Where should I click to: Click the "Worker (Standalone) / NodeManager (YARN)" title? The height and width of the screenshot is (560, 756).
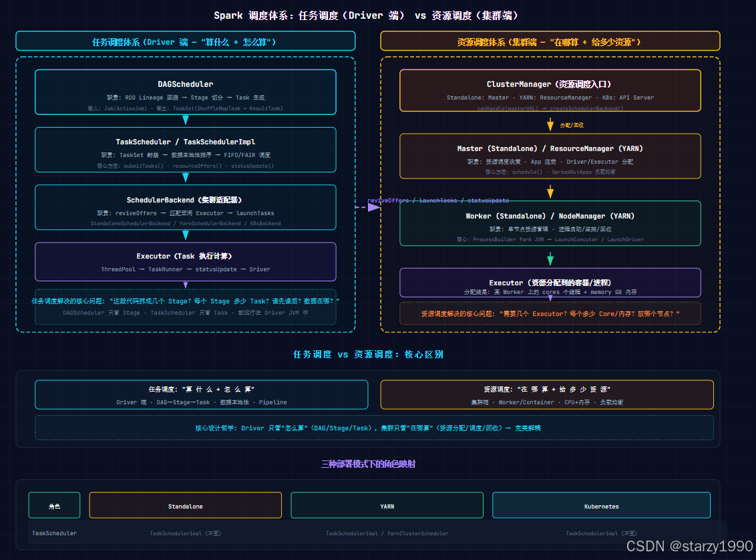point(550,216)
